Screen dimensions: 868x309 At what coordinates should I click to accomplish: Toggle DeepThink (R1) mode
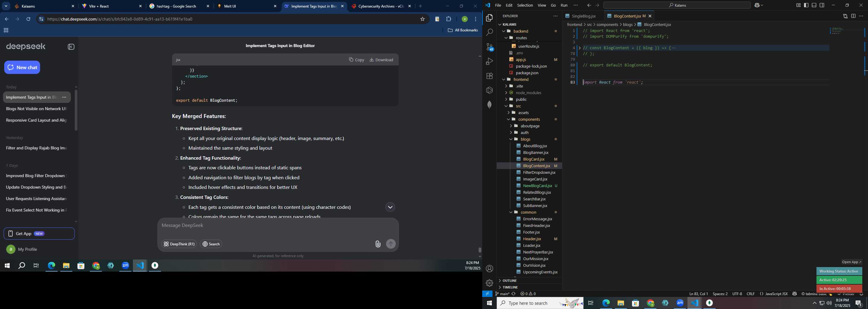click(179, 244)
